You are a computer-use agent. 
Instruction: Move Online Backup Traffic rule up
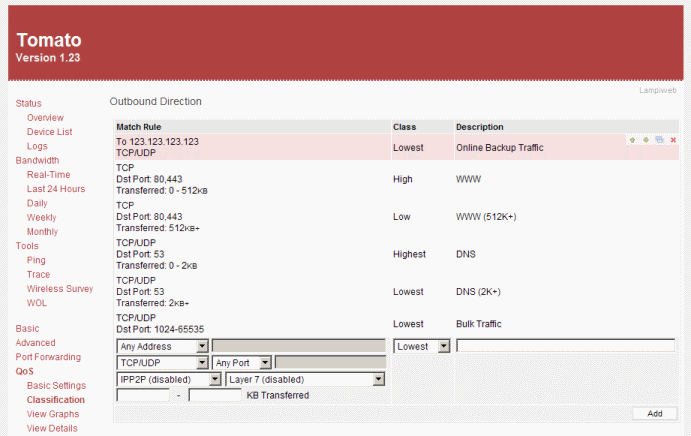click(632, 140)
